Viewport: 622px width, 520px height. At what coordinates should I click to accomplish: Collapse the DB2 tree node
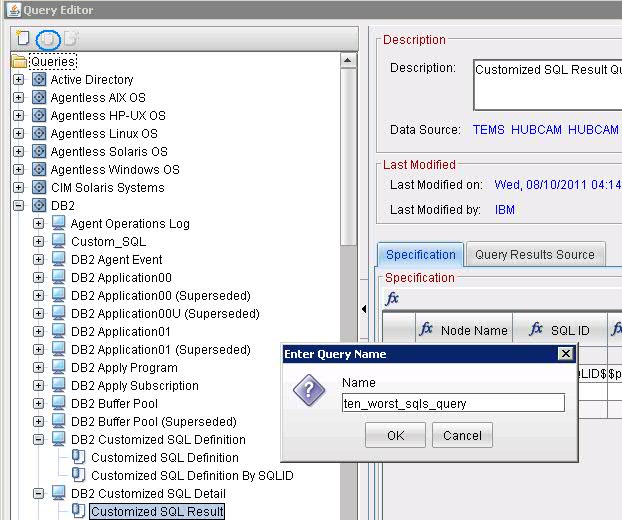tap(18, 205)
